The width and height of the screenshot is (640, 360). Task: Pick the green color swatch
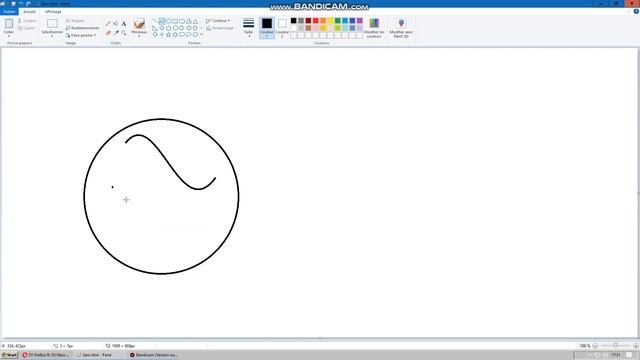pos(338,21)
